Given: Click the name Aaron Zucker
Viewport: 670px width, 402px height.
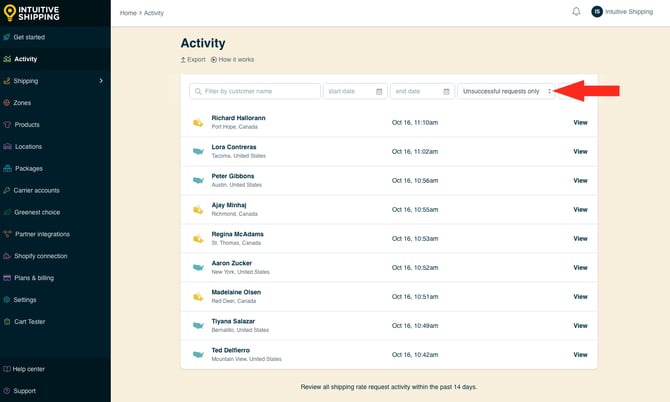Looking at the screenshot, I should [232, 263].
